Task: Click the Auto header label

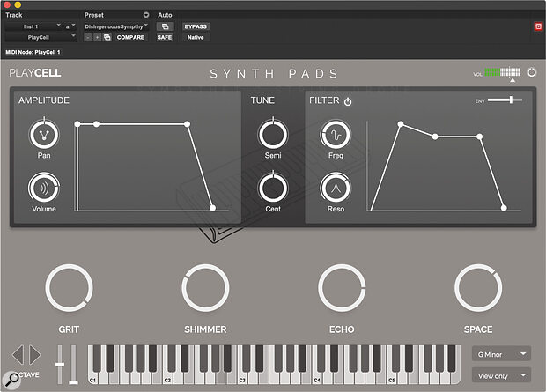Action: [x=165, y=15]
